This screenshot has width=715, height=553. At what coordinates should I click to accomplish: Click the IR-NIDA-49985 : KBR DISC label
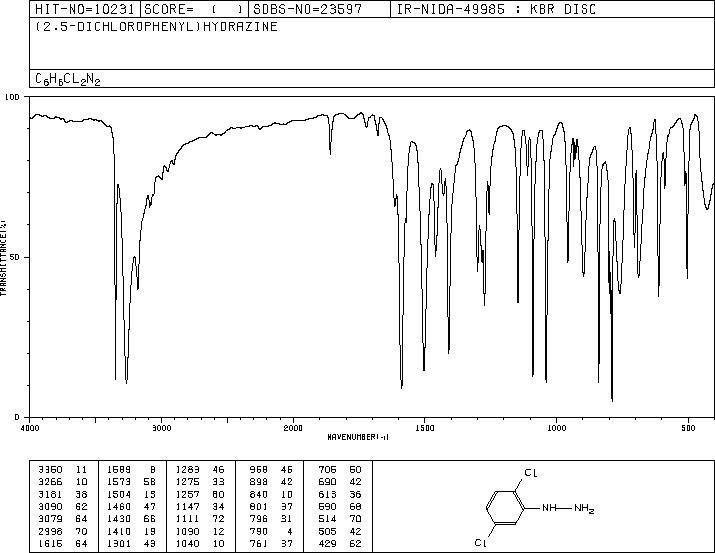(x=496, y=9)
